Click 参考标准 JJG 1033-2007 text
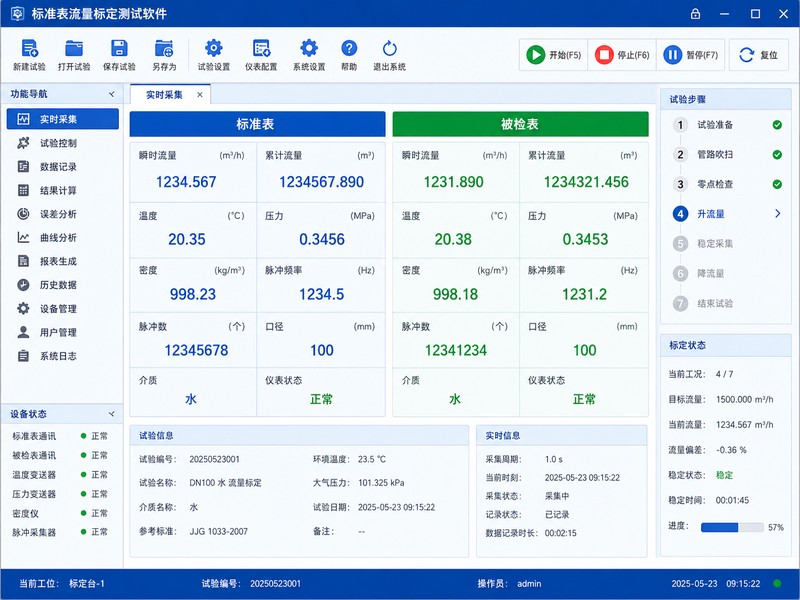800x600 pixels. (x=218, y=531)
